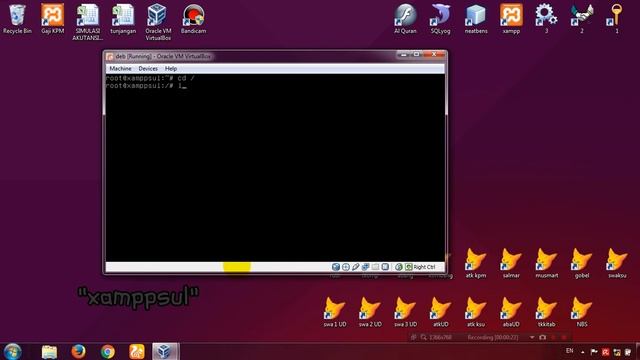Select the swaksu desktop shortcut
Viewport: 640px width, 360px height.
(x=617, y=263)
